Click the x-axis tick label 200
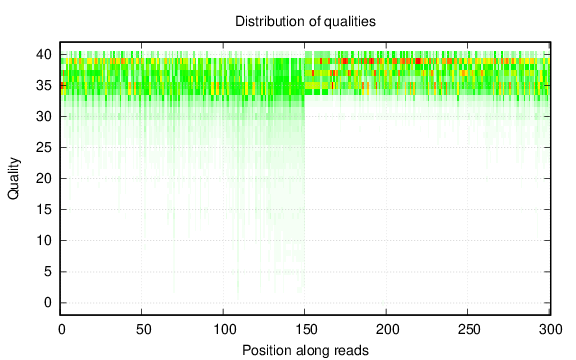Viewport: 576px width, 360px height. click(x=388, y=329)
